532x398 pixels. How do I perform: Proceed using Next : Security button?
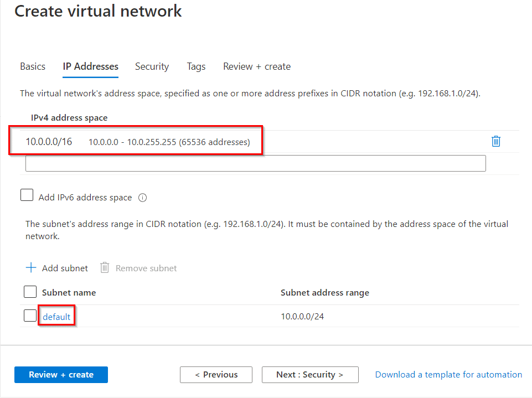pyautogui.click(x=310, y=375)
